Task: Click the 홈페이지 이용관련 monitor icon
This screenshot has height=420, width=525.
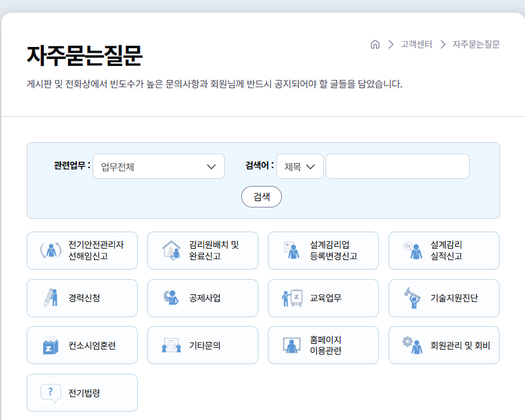Action: pyautogui.click(x=291, y=345)
